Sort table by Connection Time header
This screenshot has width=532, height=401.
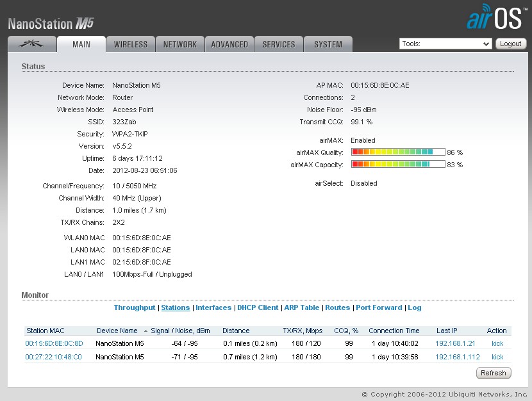click(x=394, y=331)
